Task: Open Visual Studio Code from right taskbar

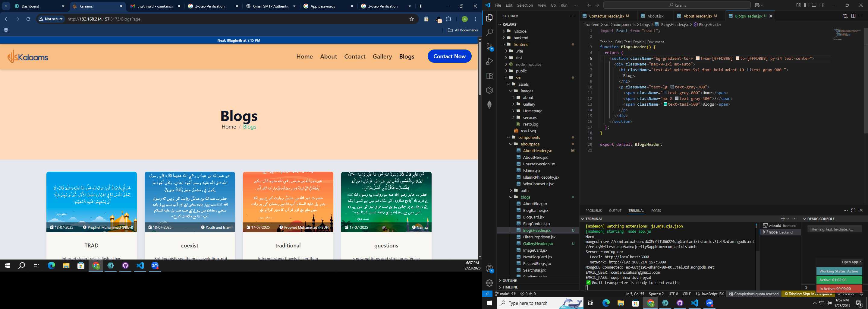Action: coord(694,303)
